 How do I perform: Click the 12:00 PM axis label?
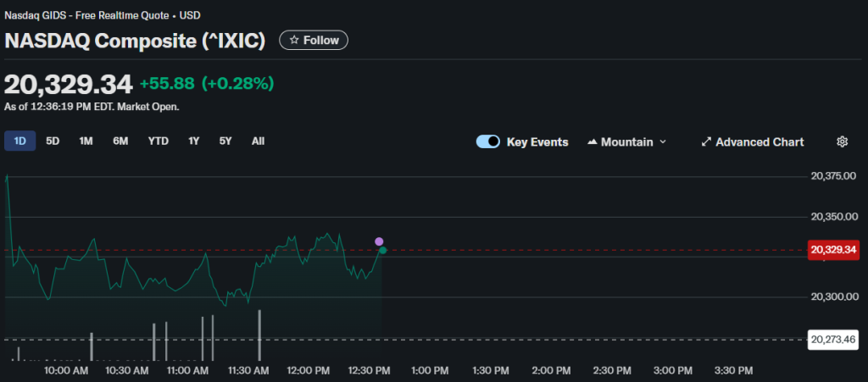(309, 370)
